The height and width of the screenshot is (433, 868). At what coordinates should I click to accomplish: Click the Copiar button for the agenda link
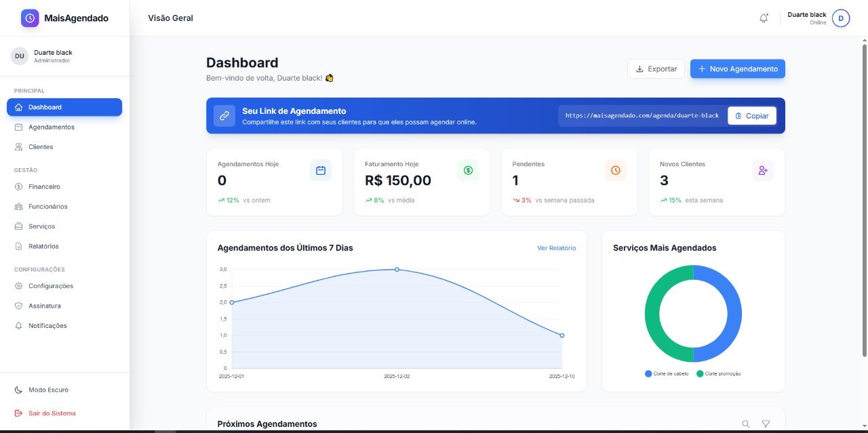click(x=751, y=115)
